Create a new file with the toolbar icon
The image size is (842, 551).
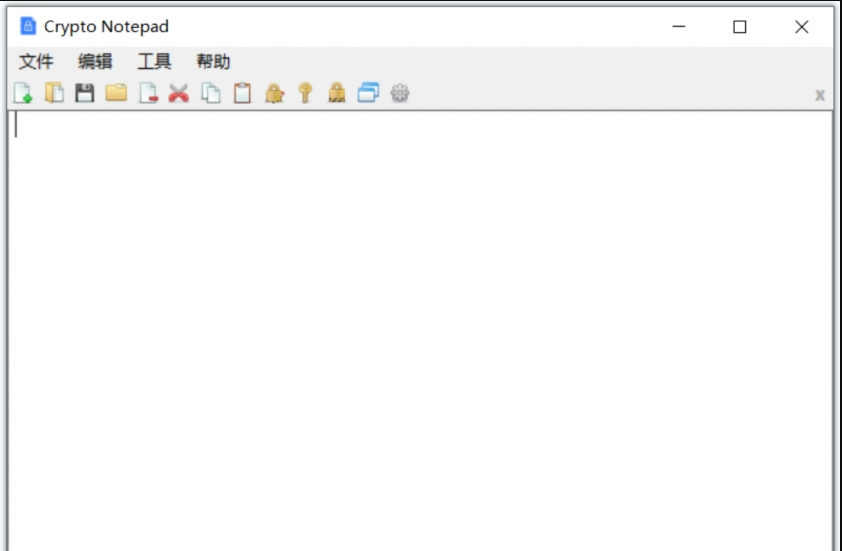click(x=23, y=93)
